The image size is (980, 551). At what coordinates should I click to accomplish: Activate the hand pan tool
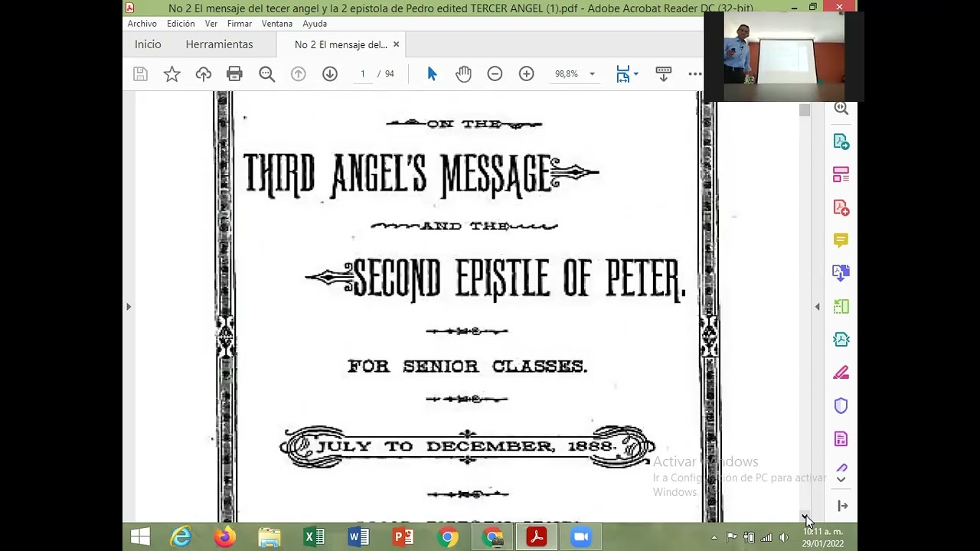pos(463,74)
